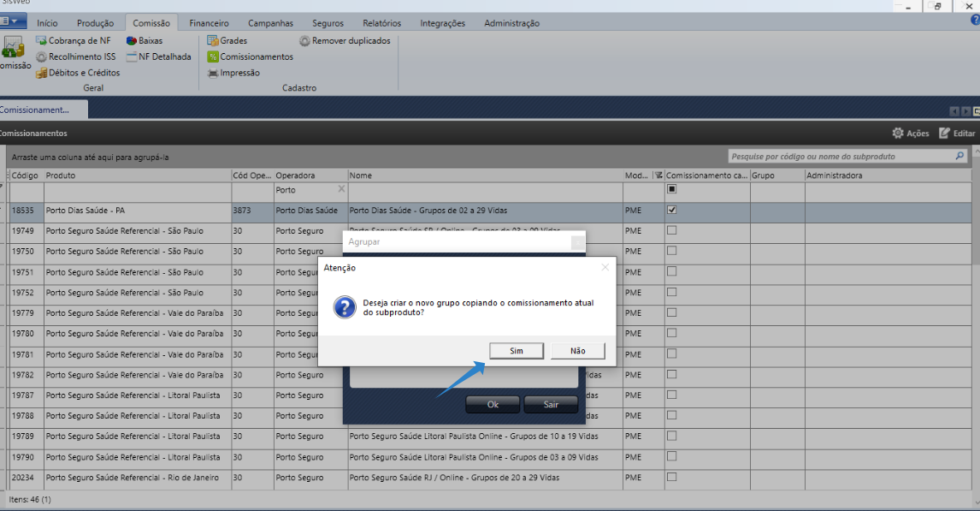This screenshot has width=980, height=511.
Task: Clear the Porto filter in Operadora
Action: tap(341, 189)
